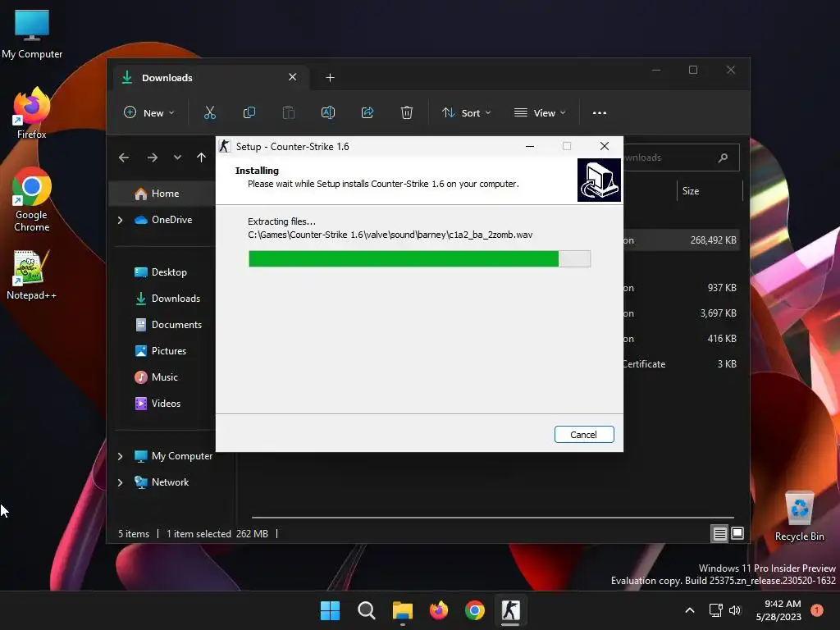
Task: Launch Chrome from the taskbar
Action: (x=475, y=610)
